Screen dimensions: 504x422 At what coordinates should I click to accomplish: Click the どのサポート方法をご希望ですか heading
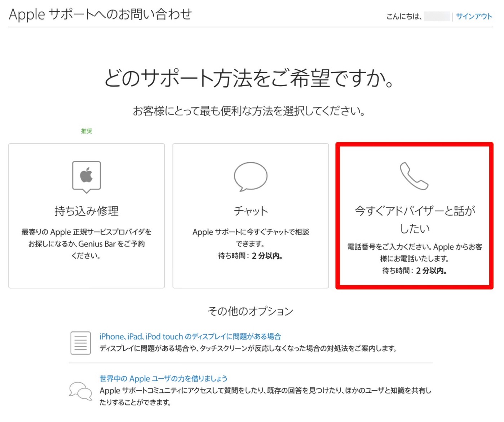click(x=249, y=78)
